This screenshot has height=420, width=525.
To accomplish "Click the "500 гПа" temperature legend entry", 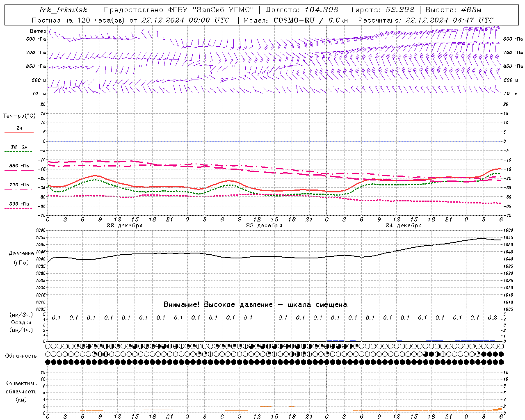I will click(19, 204).
